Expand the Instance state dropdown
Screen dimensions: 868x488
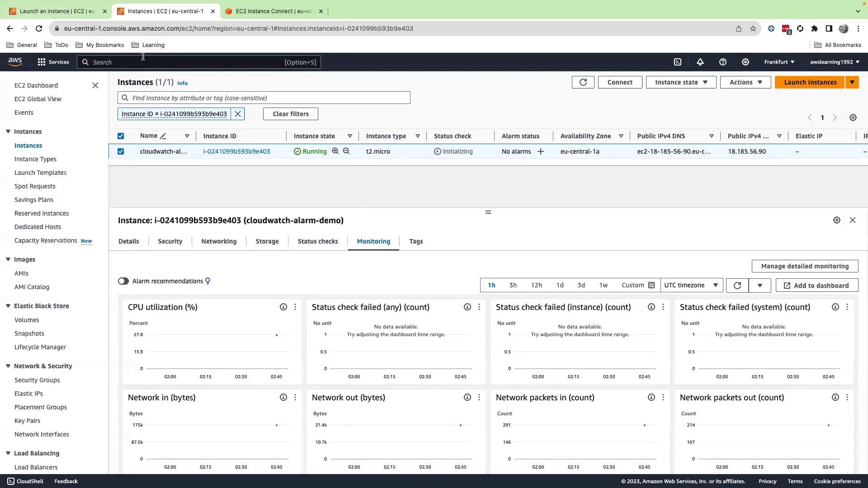click(x=681, y=82)
